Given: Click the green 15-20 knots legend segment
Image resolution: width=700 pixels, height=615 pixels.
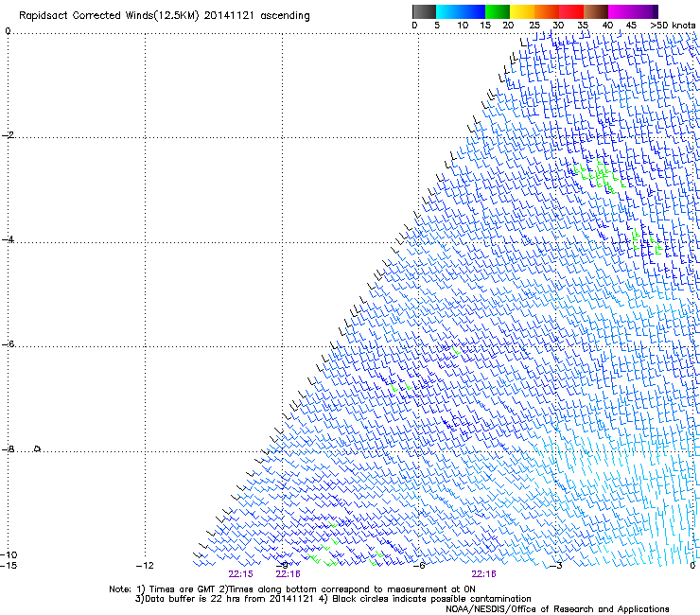Looking at the screenshot, I should tap(498, 11).
